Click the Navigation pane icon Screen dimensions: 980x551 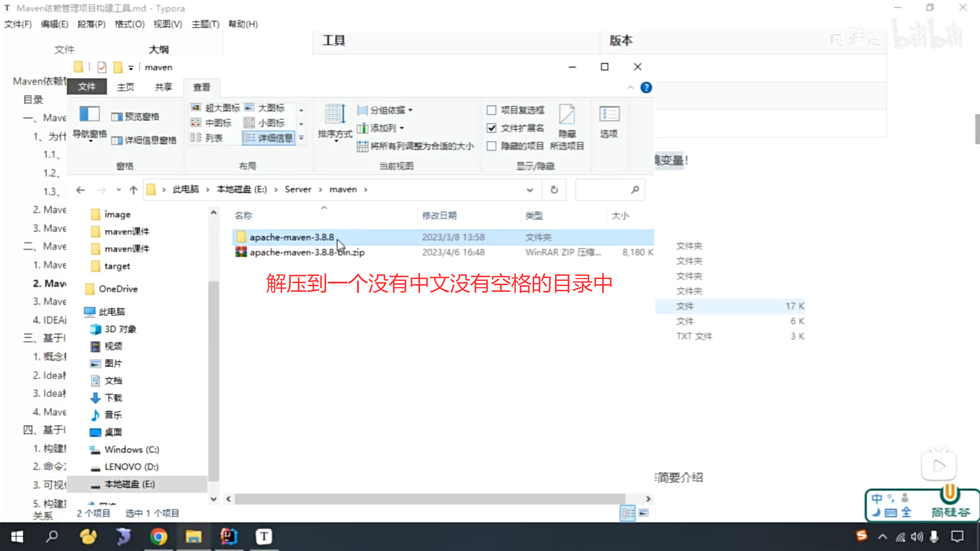click(89, 114)
